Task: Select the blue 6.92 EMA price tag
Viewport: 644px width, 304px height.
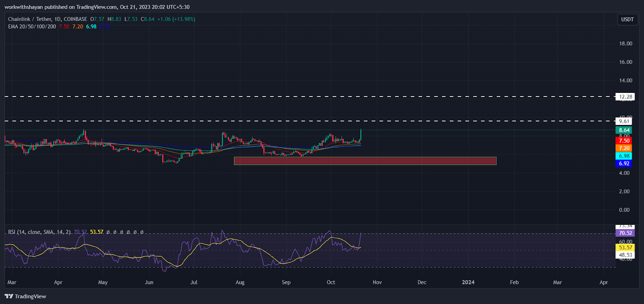Action: pyautogui.click(x=624, y=164)
